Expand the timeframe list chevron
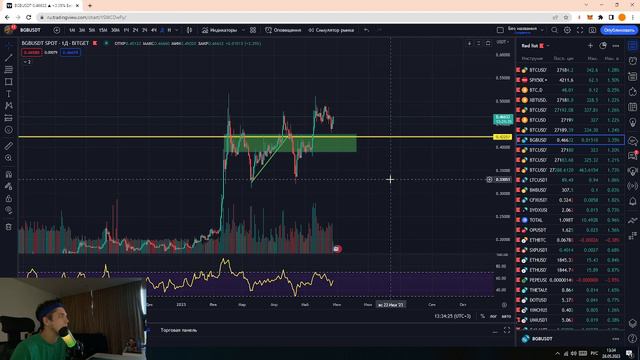 [x=177, y=30]
